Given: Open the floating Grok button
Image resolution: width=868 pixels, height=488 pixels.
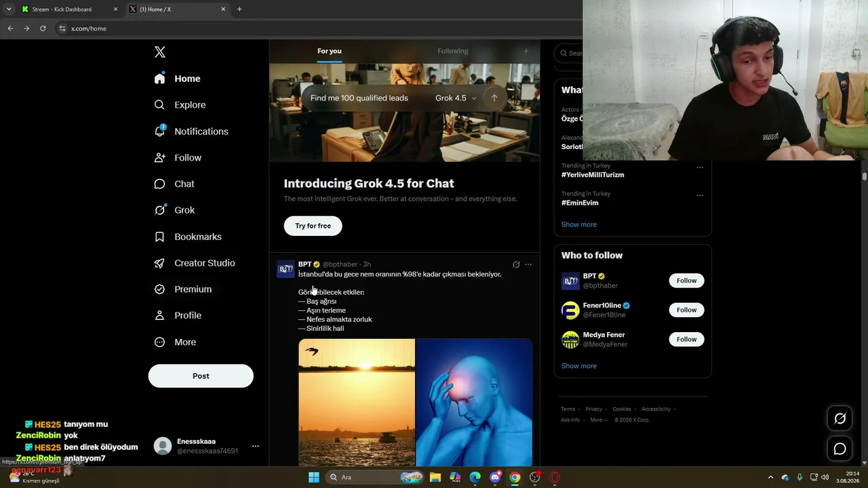Looking at the screenshot, I should pos(840,419).
